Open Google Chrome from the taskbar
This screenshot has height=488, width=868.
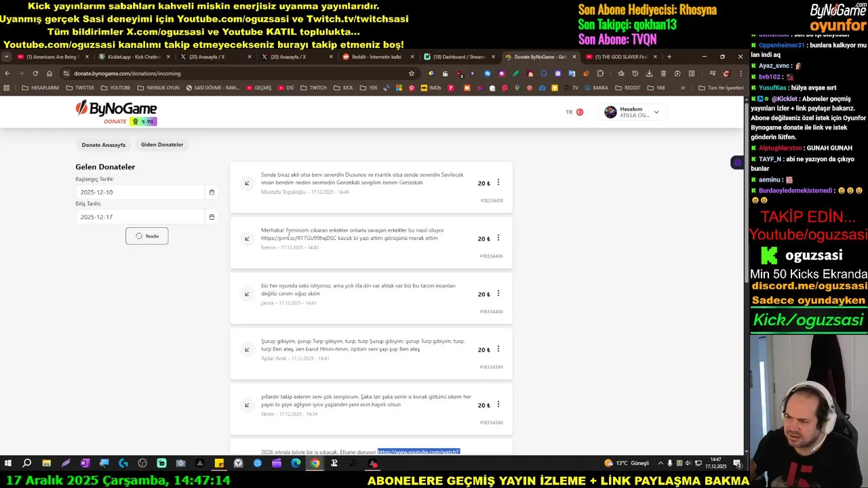coord(315,463)
